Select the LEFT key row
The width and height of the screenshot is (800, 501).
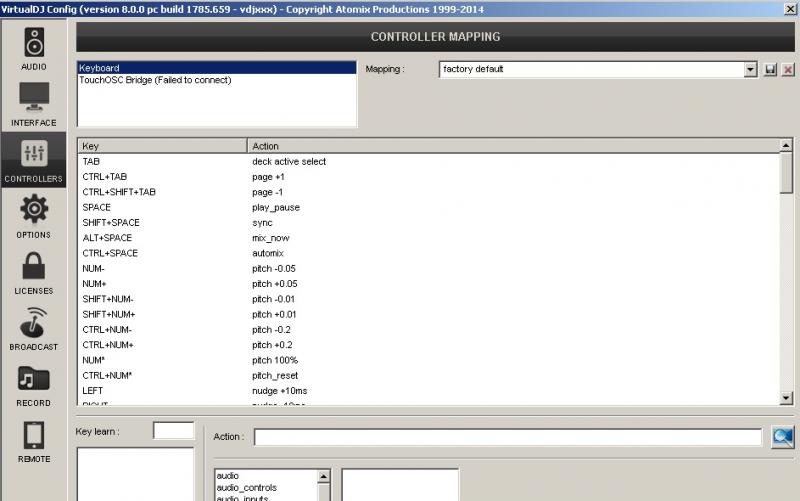coord(429,391)
